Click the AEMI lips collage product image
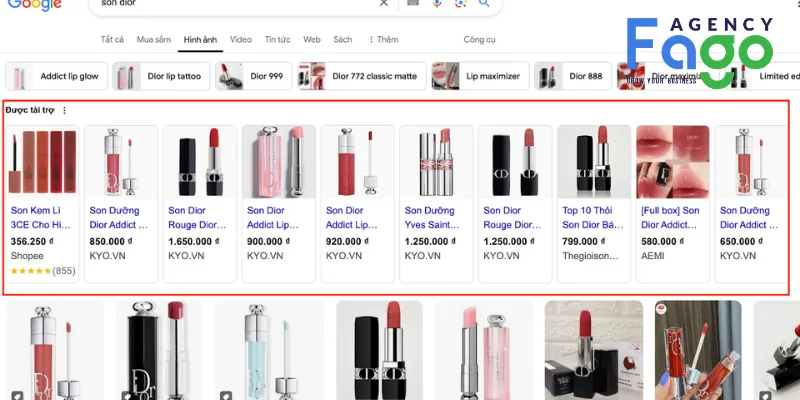800x400 pixels. click(672, 162)
